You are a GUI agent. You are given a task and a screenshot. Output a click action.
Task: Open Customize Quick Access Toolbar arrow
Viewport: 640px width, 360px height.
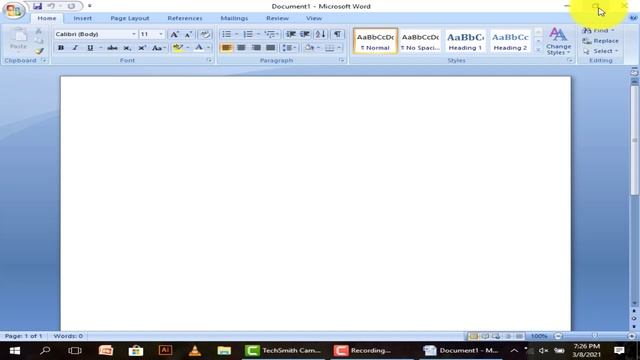[89, 6]
